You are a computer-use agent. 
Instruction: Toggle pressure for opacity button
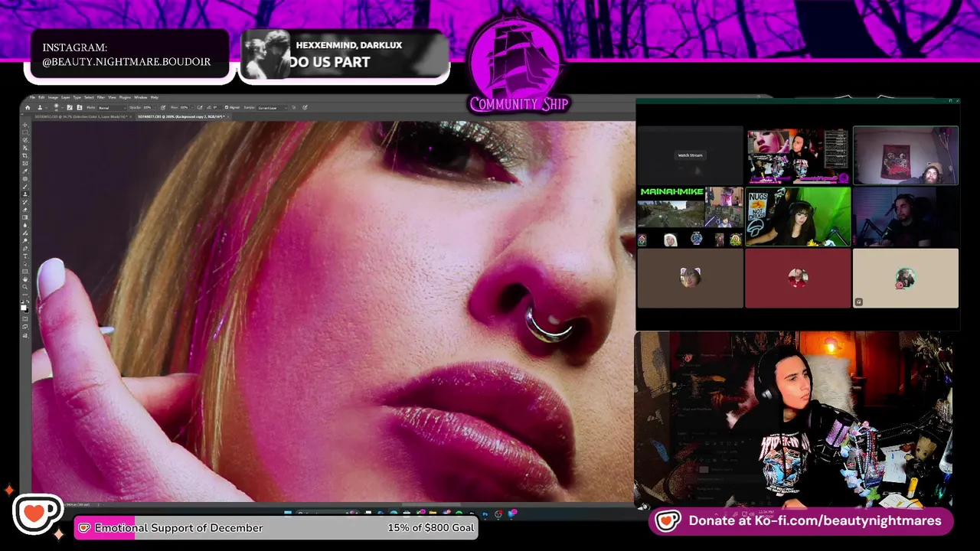(163, 108)
